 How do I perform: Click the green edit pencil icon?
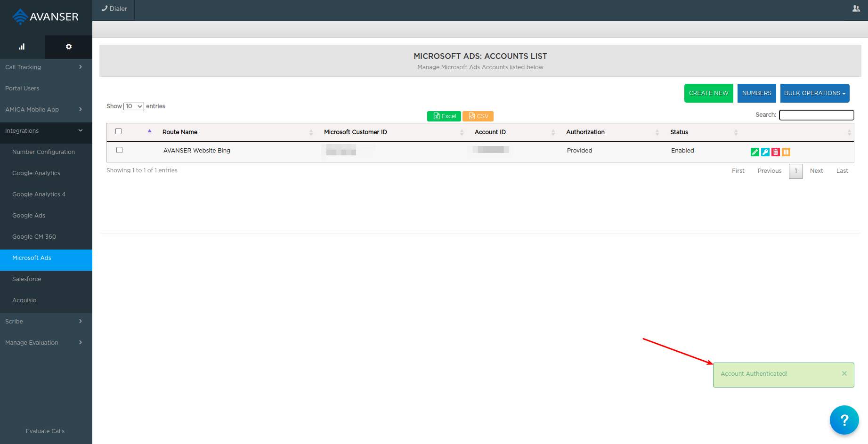755,152
